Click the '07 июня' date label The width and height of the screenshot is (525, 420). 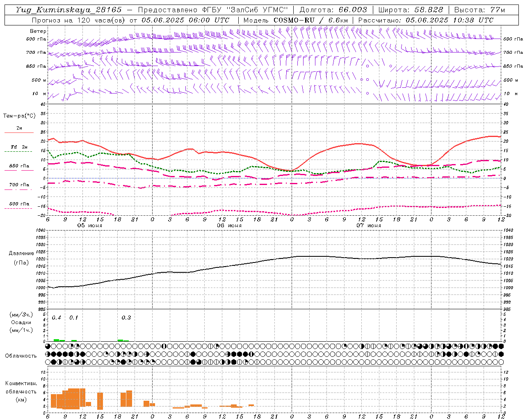(x=369, y=226)
